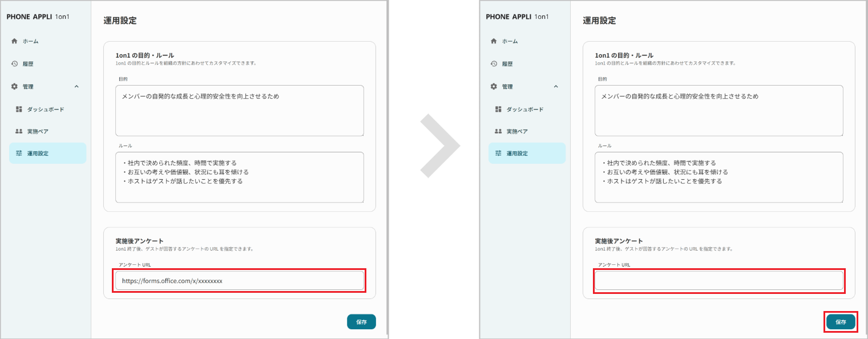Viewport: 868px width, 339px height.
Task: Focus ルール text area in right screenshot
Action: click(719, 177)
